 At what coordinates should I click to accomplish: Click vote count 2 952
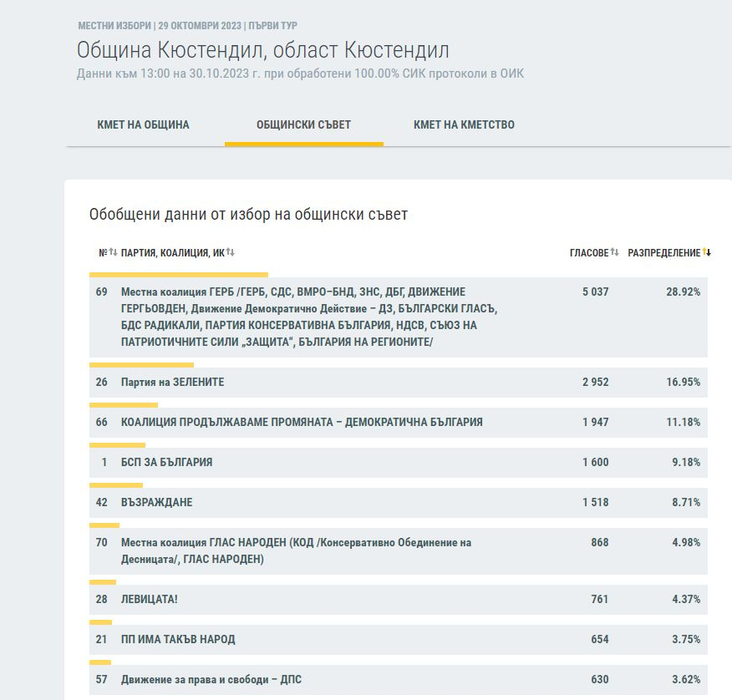point(595,383)
